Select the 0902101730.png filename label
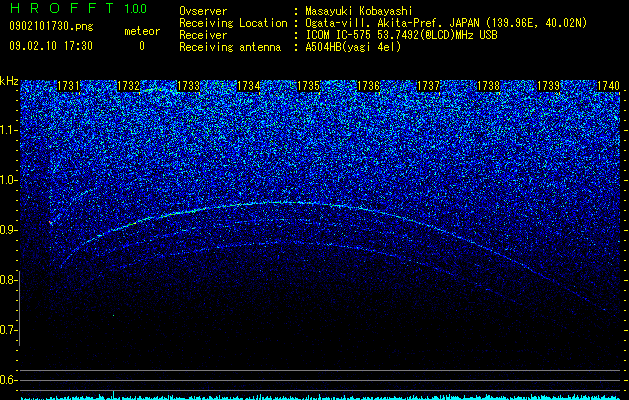 [51, 26]
